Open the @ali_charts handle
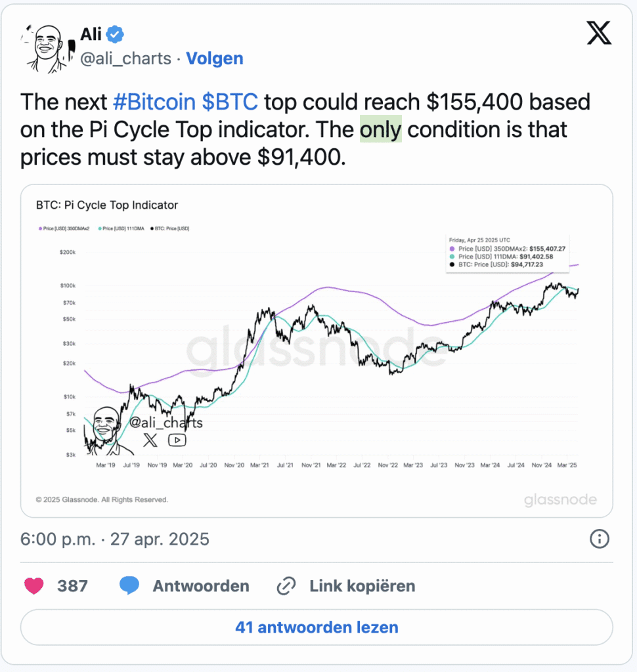The width and height of the screenshot is (637, 672). [125, 58]
